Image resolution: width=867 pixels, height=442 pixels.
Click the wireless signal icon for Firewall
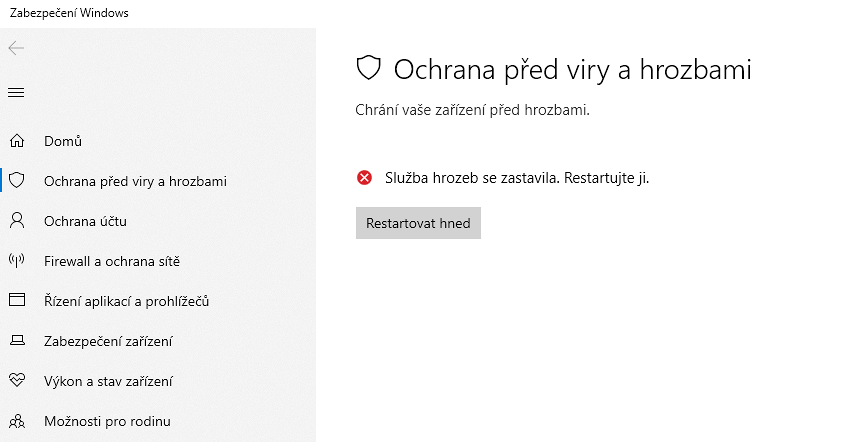click(16, 261)
